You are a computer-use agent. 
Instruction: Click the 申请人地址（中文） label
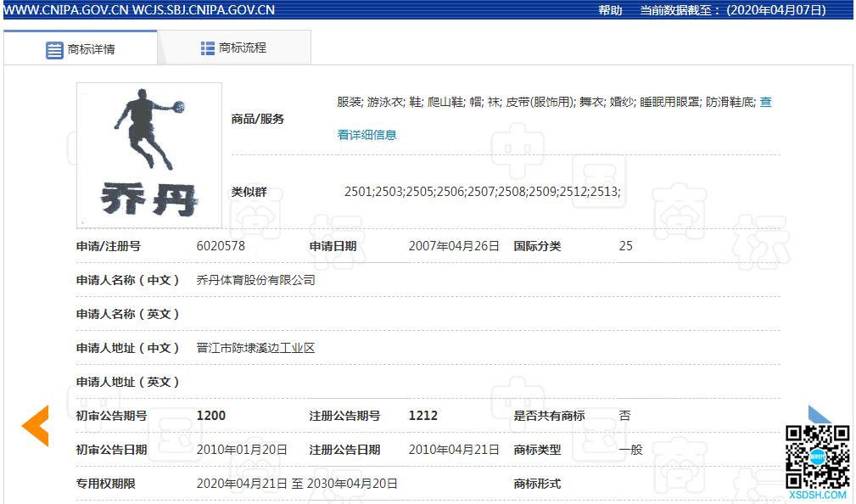click(128, 348)
